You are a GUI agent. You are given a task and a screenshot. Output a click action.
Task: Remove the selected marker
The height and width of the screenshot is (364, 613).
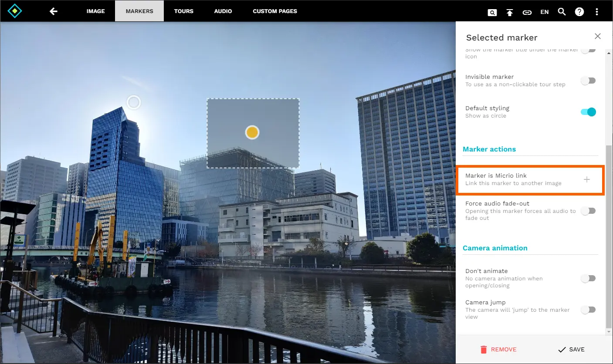tap(498, 349)
